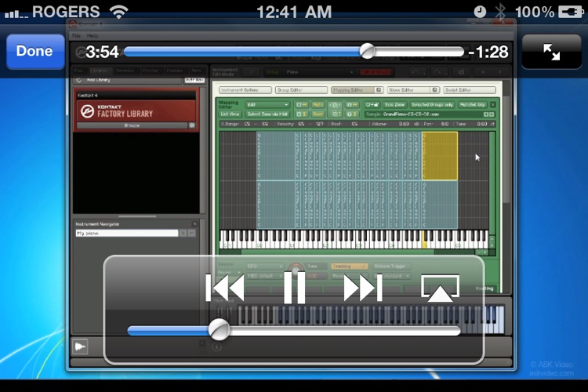This screenshot has width=588, height=392.
Task: Click the next sample arrow beside sample name
Action: (492, 114)
